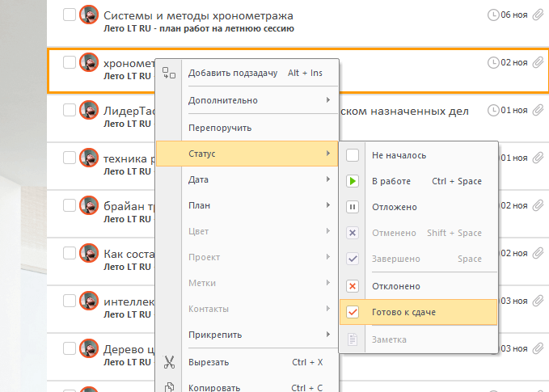Click the avatar on the Дерево task
The image size is (549, 392).
click(89, 348)
